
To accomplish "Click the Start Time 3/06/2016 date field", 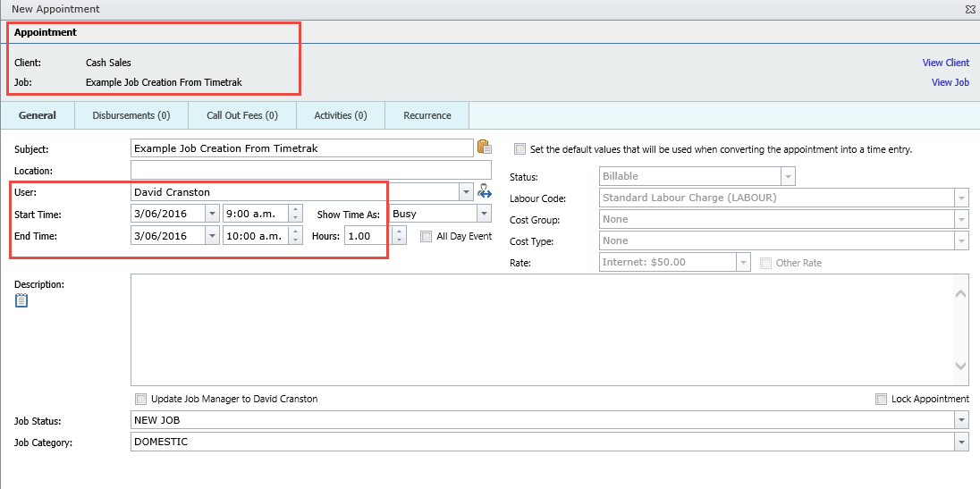I will click(168, 214).
